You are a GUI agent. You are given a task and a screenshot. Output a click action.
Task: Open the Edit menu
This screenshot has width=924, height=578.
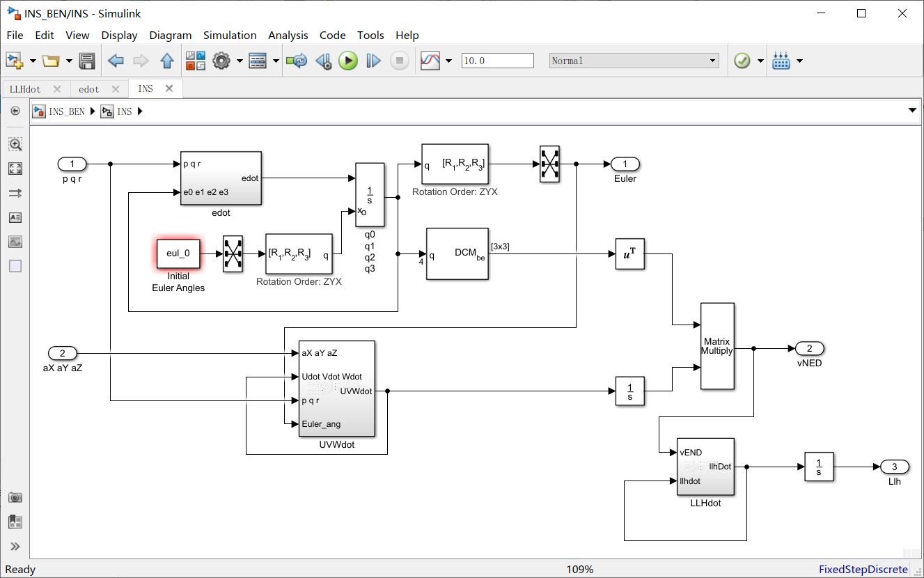click(x=45, y=35)
